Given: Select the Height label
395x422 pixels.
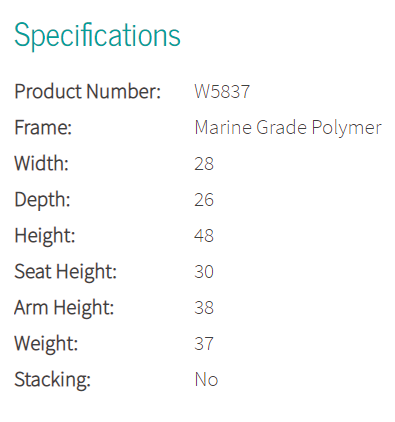Looking at the screenshot, I should click(45, 236).
